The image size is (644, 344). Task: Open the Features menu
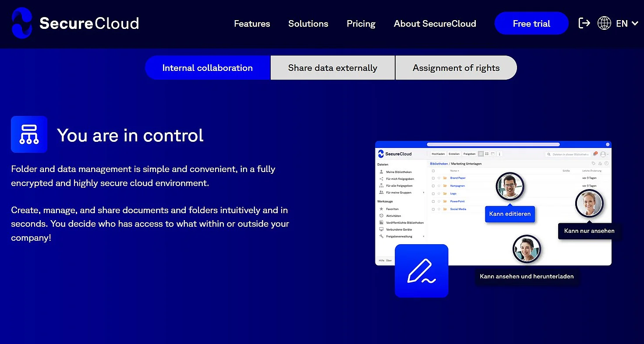[252, 24]
